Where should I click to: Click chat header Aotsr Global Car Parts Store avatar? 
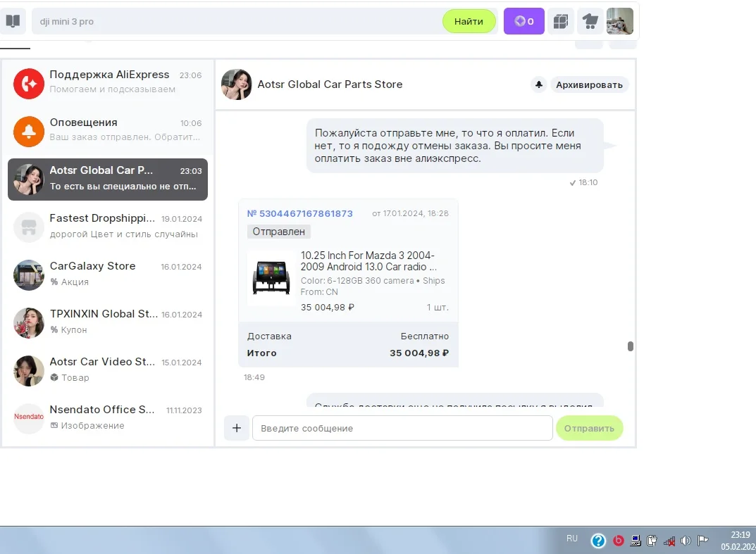236,84
